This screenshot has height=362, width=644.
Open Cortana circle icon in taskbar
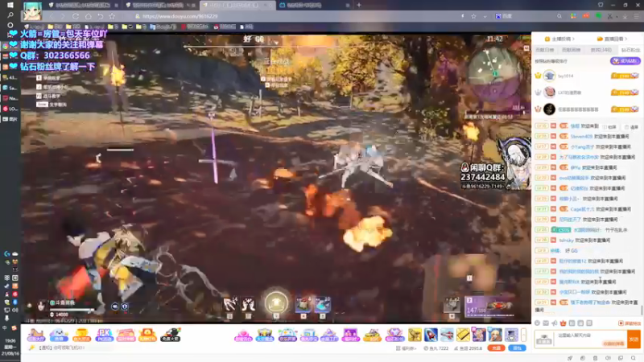coord(10,25)
